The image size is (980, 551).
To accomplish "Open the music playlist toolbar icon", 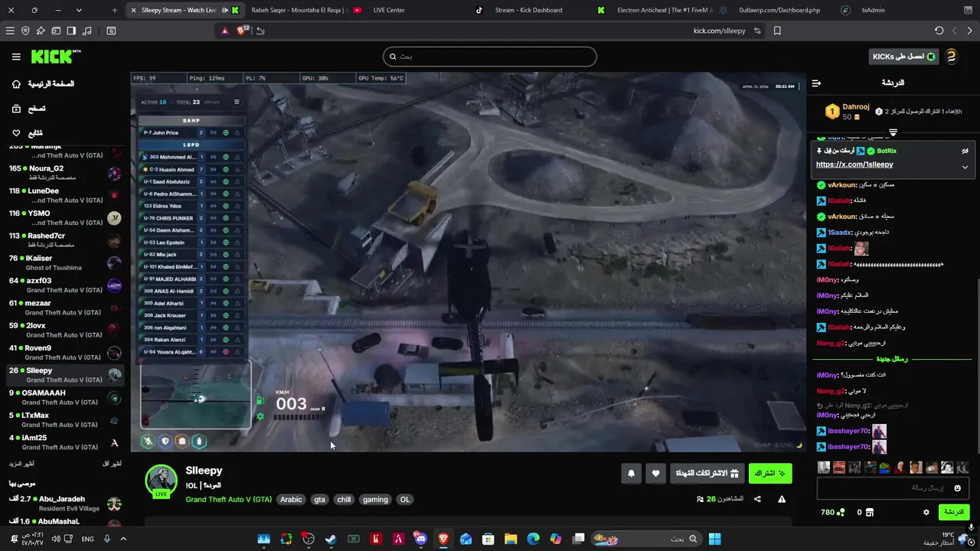I will click(87, 31).
